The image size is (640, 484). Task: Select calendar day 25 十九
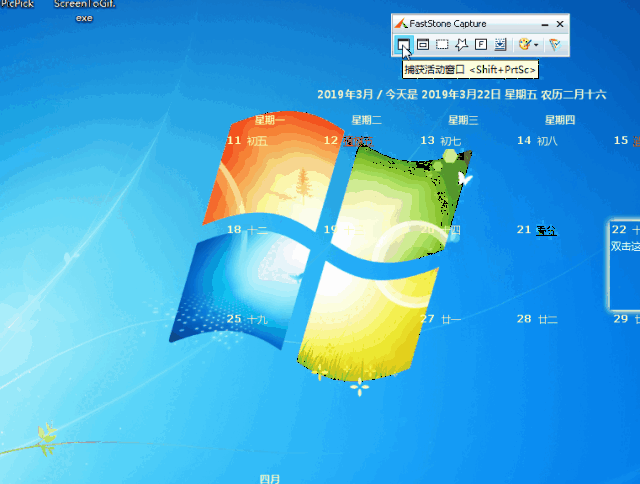247,319
